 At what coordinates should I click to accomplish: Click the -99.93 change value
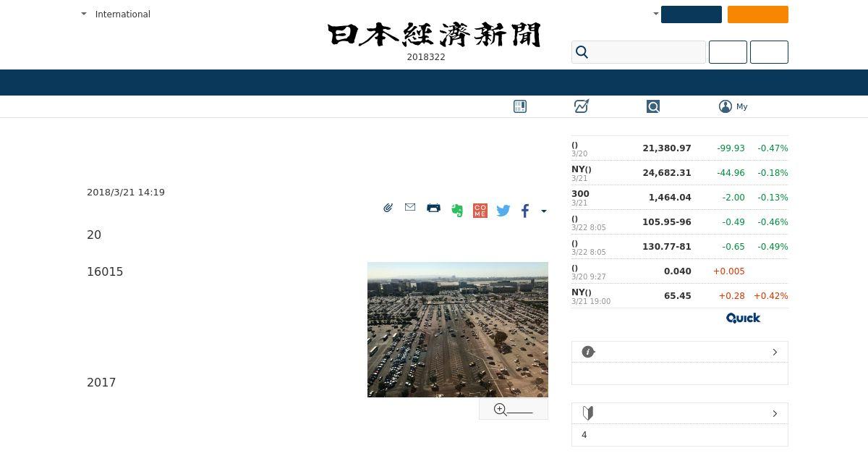731,148
